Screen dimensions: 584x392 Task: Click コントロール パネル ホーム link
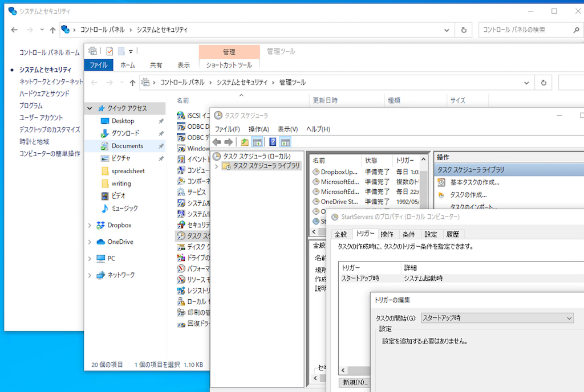coord(49,53)
